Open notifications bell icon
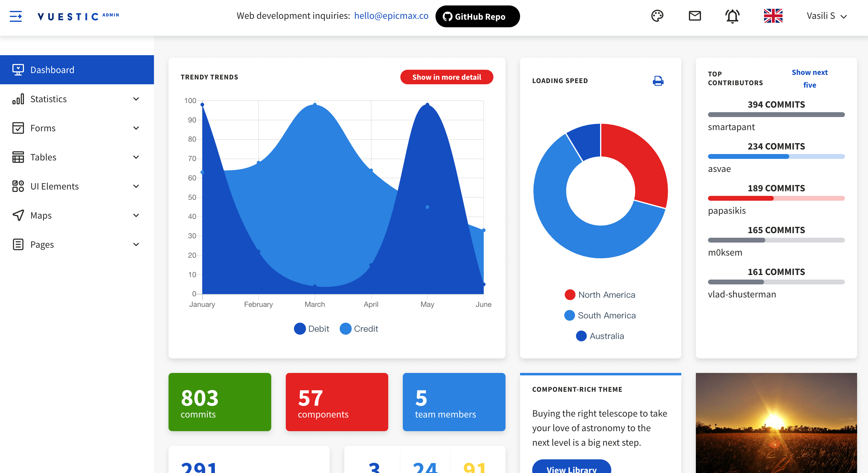This screenshot has width=868, height=473. click(732, 16)
